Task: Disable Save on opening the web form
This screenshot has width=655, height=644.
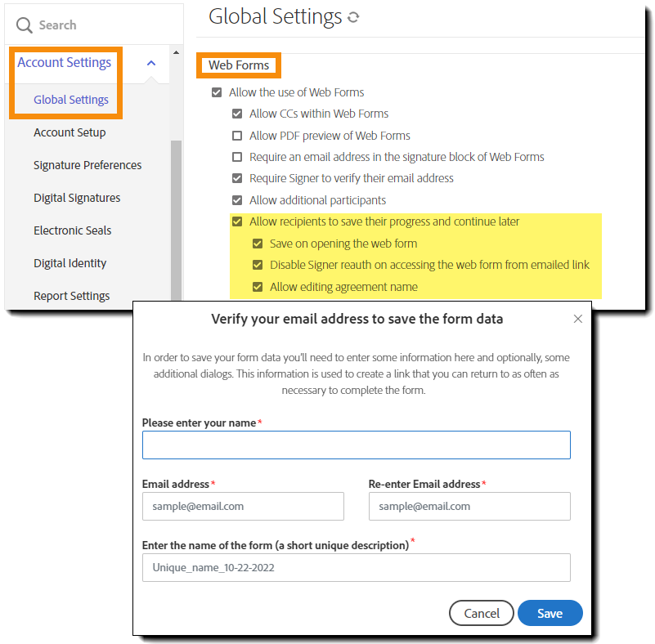Action: coord(258,244)
